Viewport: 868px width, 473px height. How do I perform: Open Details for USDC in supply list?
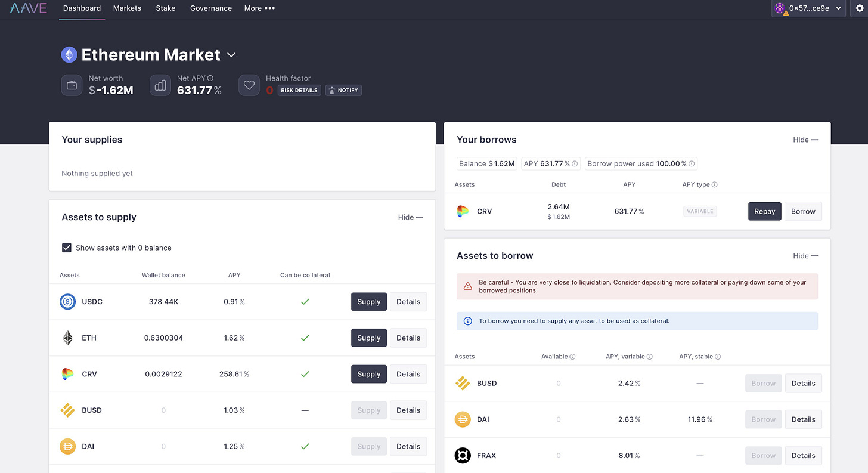408,302
